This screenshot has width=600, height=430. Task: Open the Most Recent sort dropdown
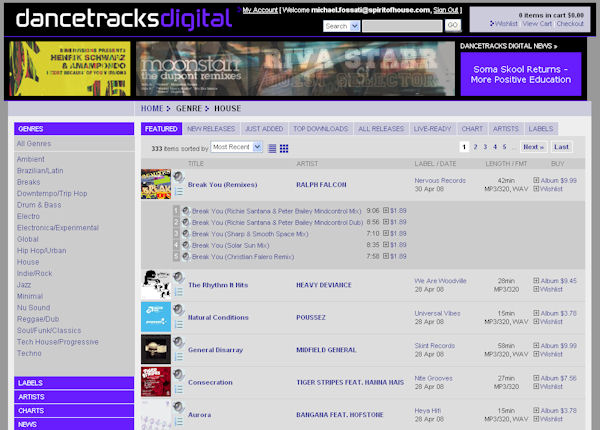(236, 147)
